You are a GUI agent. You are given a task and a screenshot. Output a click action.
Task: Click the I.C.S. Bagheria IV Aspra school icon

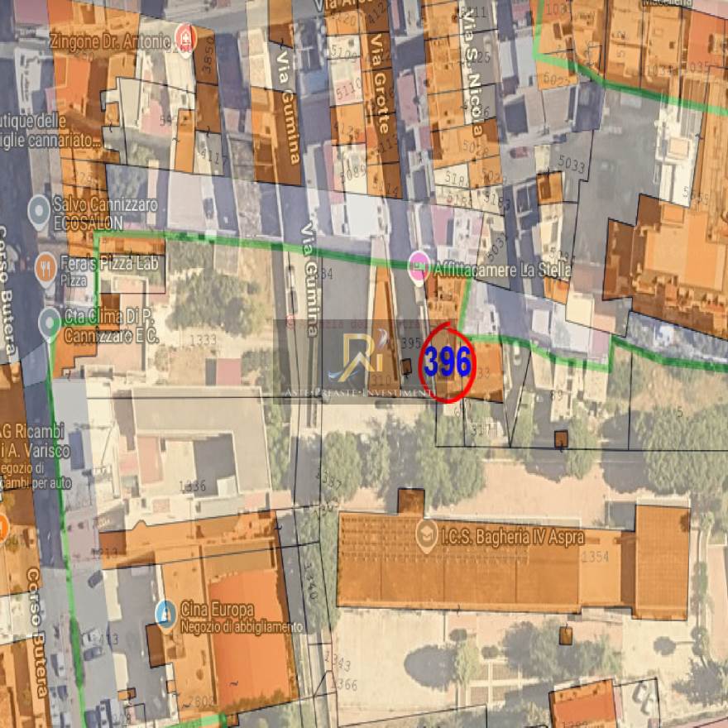click(426, 536)
